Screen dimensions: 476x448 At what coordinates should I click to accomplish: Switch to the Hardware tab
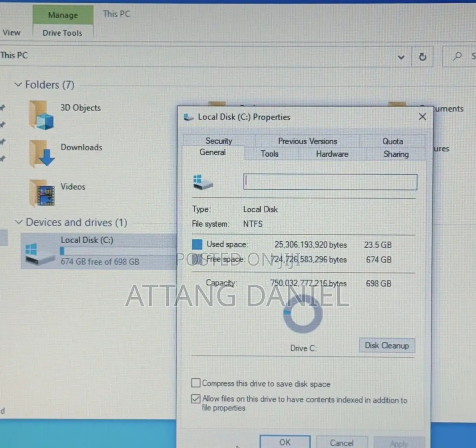332,154
